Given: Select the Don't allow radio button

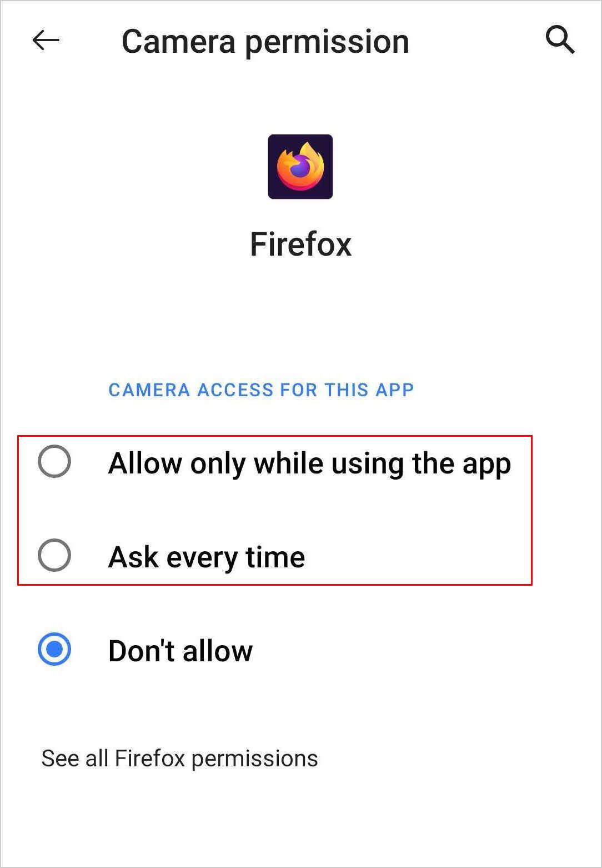Looking at the screenshot, I should 54,648.
